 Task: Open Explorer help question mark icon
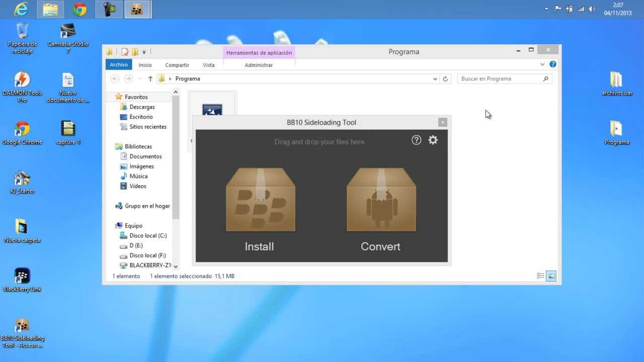coord(553,64)
